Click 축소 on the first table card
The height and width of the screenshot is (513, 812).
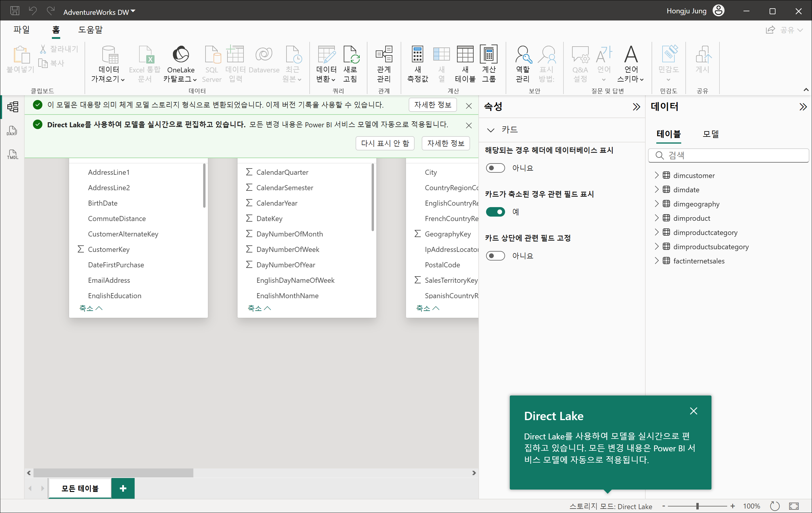point(91,308)
